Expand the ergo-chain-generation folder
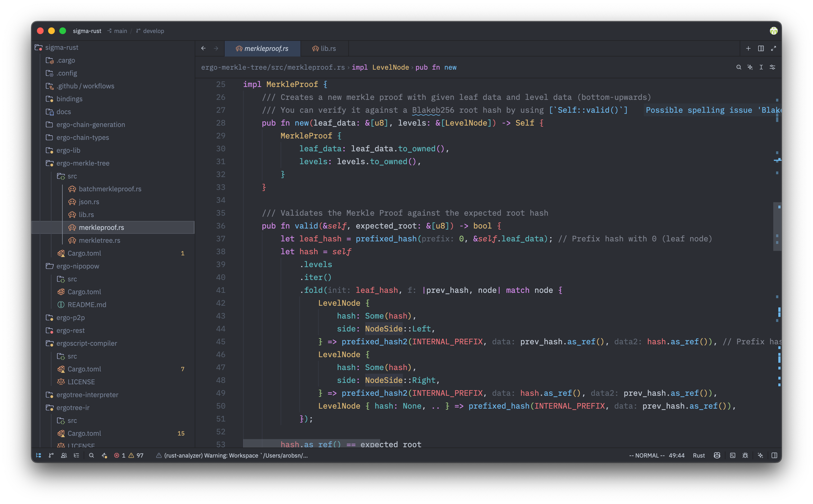813x504 pixels. [113, 124]
